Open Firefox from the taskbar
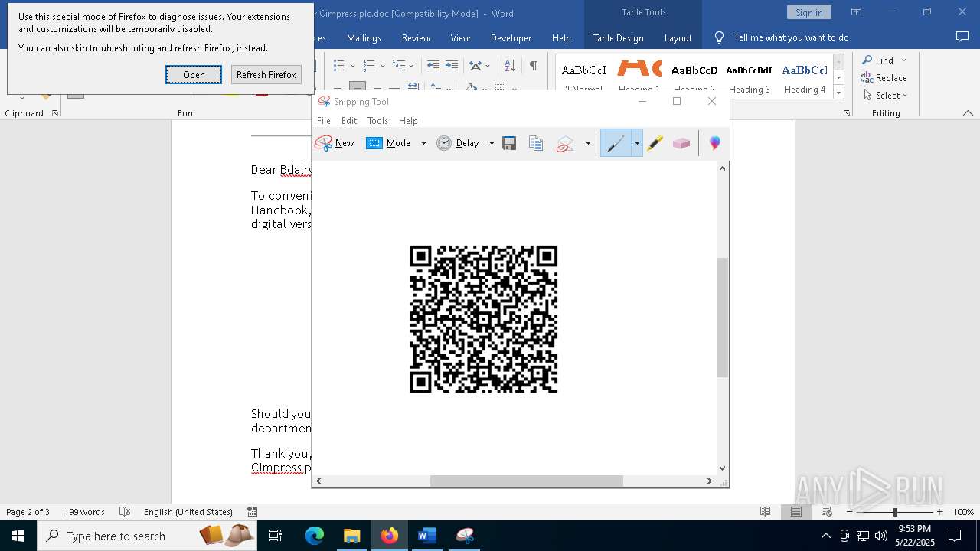 (389, 536)
